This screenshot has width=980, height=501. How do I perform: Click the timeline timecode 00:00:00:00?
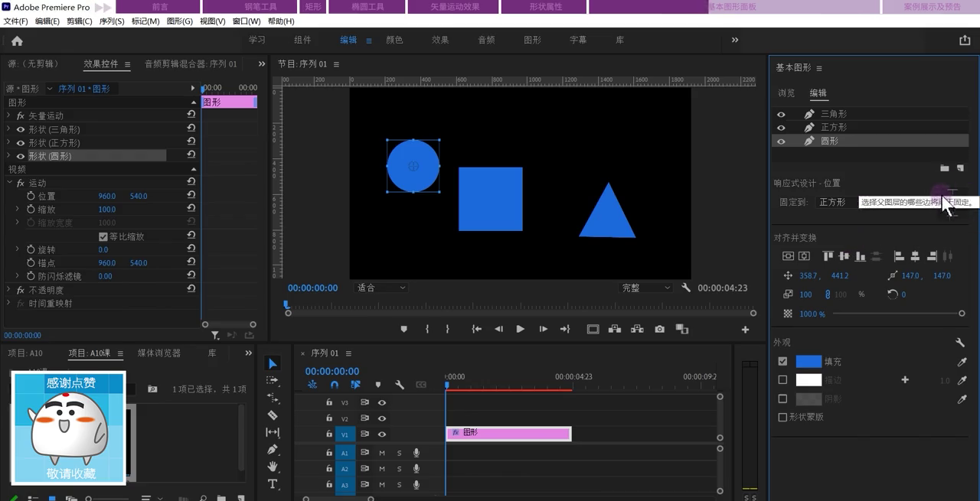[332, 371]
